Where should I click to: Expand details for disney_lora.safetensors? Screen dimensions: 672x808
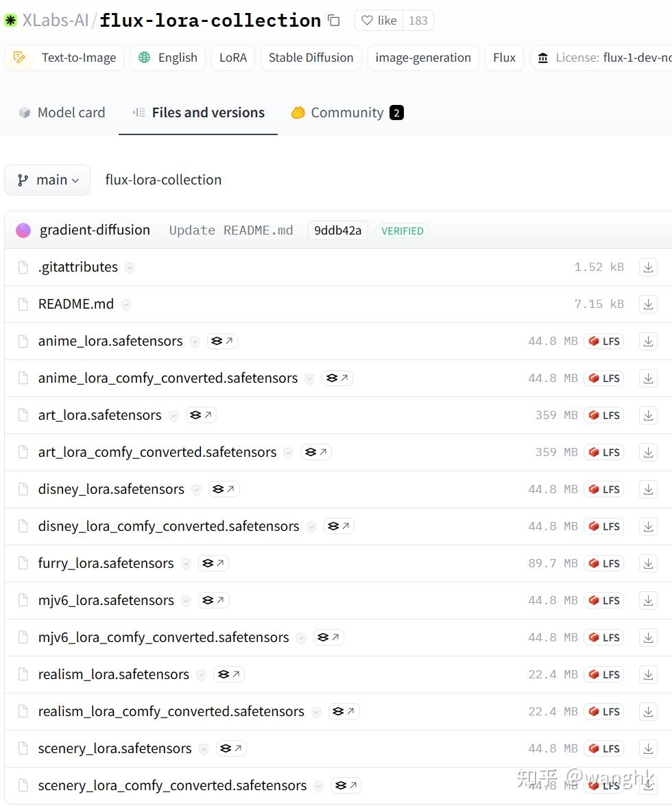point(196,490)
